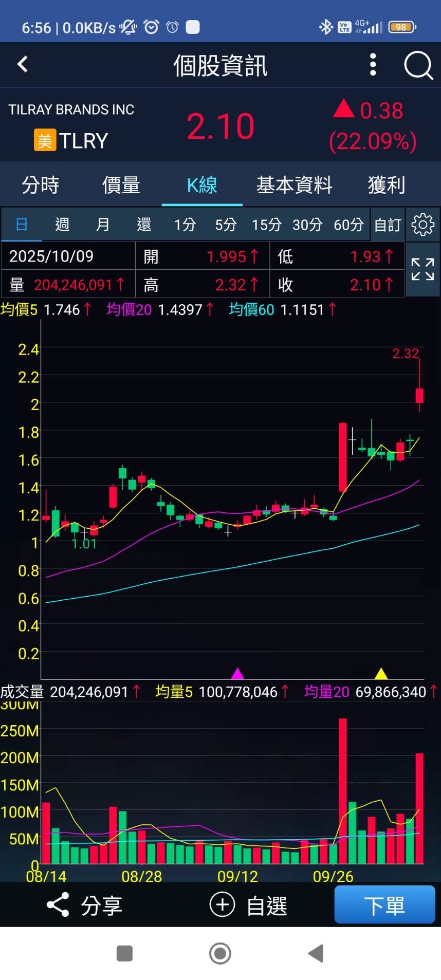Tap 均價5 1.746 moving average label
Viewport: 441px width, 980px height.
point(46,309)
